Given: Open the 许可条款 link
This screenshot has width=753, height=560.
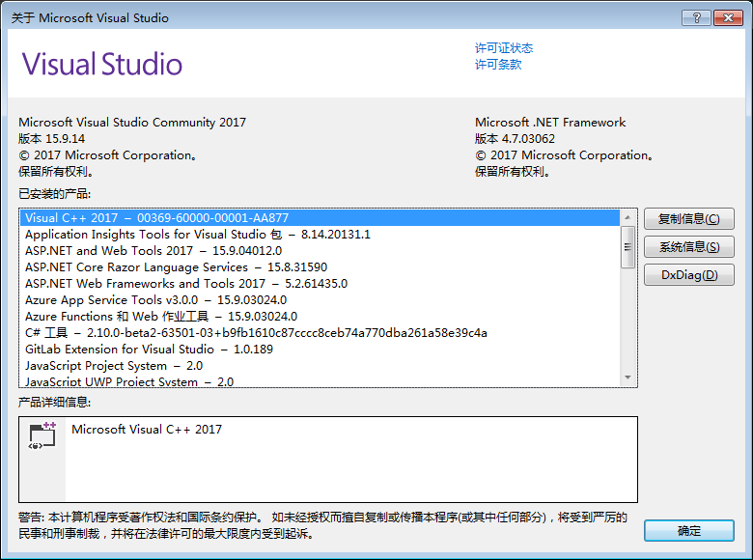Looking at the screenshot, I should (498, 65).
